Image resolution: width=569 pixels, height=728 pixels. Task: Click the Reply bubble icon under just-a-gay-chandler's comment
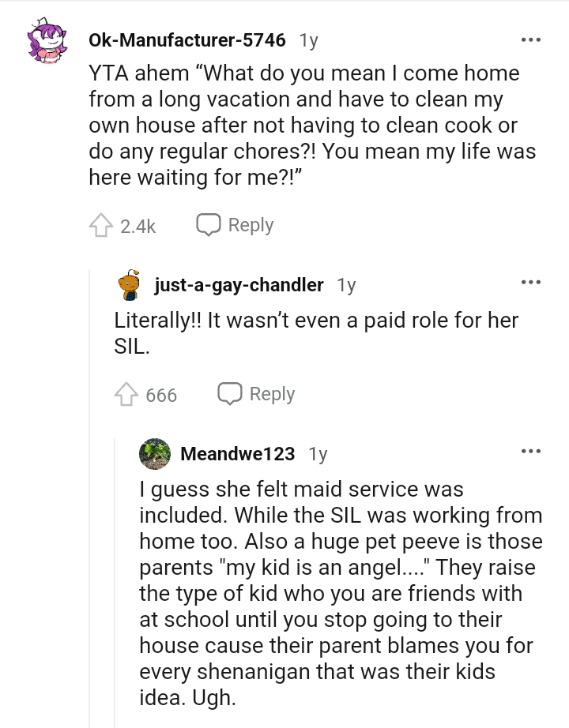[229, 394]
